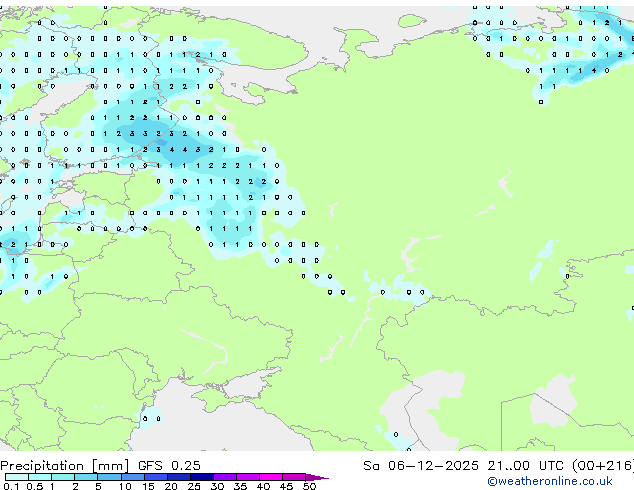Click the '(00+216)' forecast offset text
Viewport: 634px width, 490px height.
tap(603, 466)
